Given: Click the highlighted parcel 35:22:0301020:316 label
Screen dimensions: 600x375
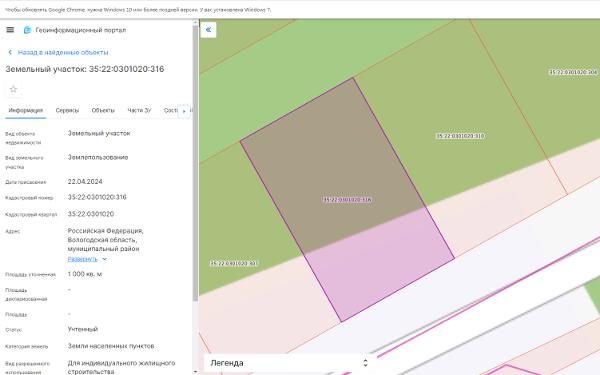Looking at the screenshot, I should 347,200.
